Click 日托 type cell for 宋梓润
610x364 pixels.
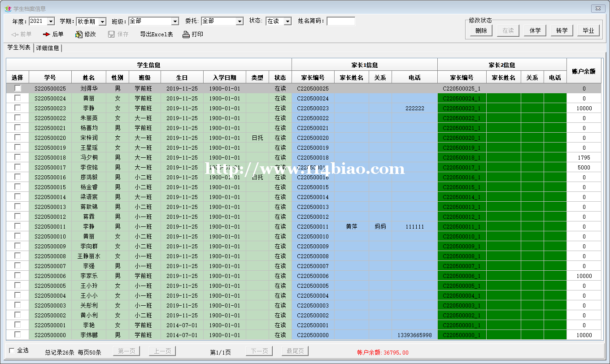coord(257,138)
